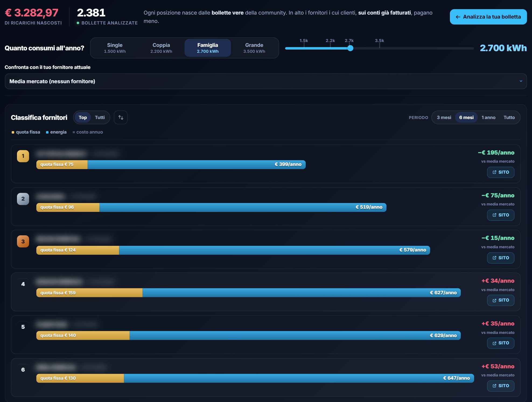Click the € 579/anno total label
Image resolution: width=532 pixels, height=402 pixels.
412,250
